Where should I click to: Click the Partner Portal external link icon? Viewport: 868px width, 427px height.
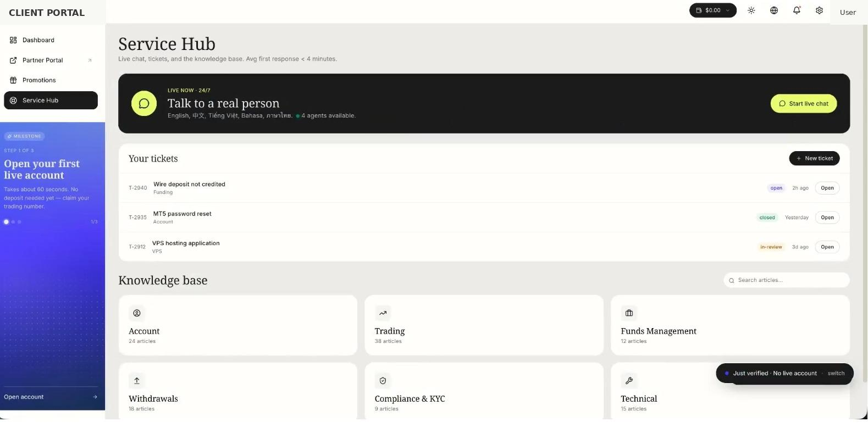pos(13,60)
